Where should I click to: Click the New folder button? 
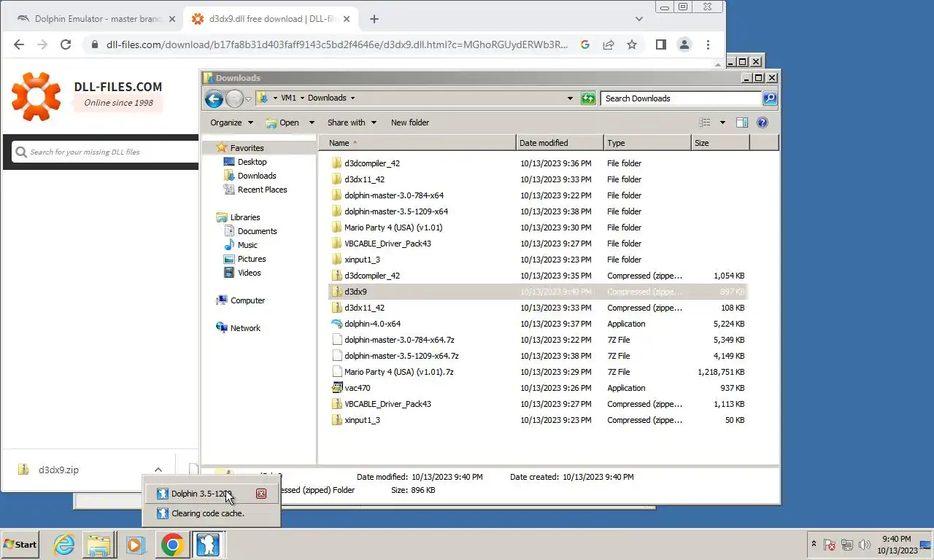(x=410, y=122)
